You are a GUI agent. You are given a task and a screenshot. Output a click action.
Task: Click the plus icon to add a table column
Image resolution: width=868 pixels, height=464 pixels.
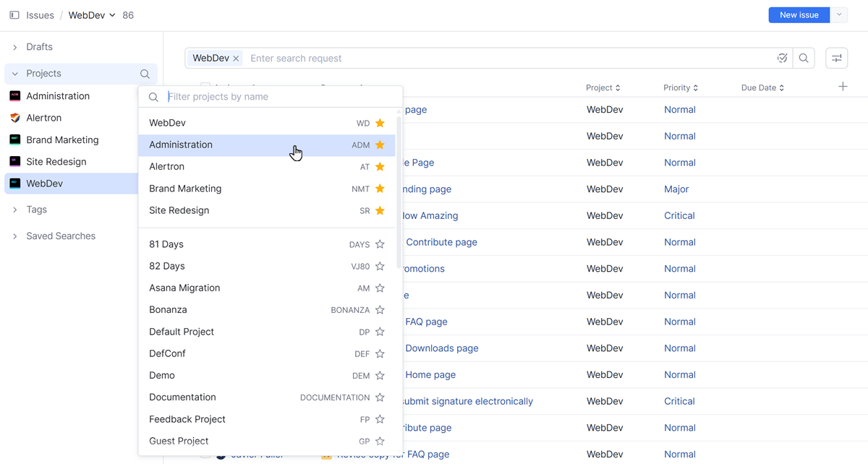pyautogui.click(x=843, y=86)
